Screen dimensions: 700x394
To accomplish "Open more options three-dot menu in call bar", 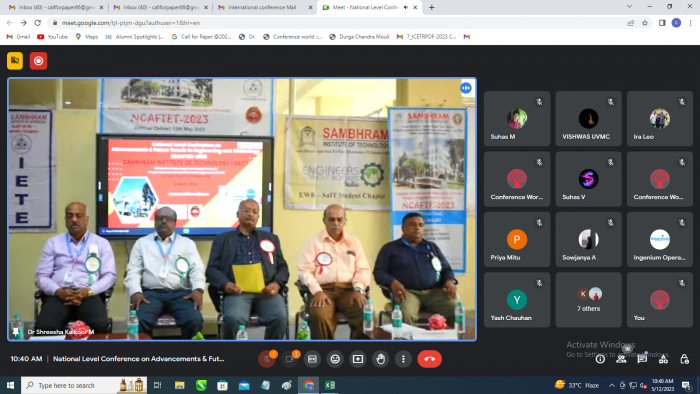I will [x=403, y=359].
